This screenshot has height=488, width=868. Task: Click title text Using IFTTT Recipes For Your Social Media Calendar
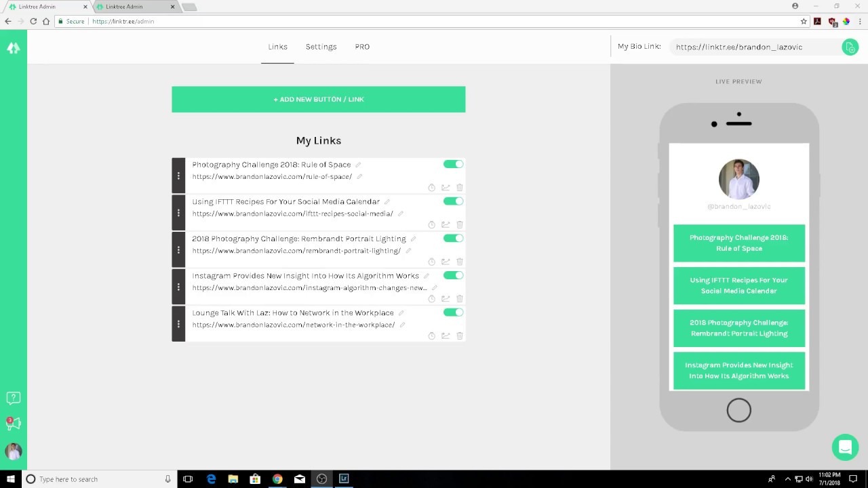tap(285, 202)
